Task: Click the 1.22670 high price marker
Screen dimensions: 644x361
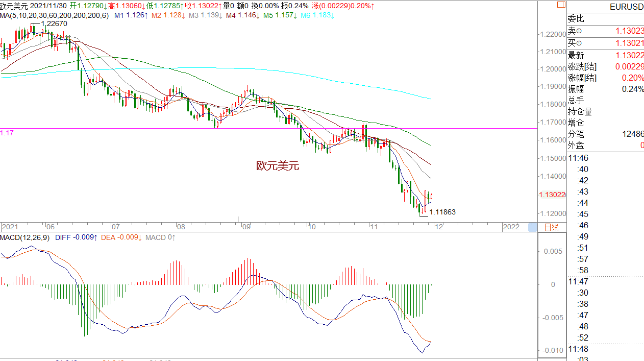Action: tap(54, 23)
